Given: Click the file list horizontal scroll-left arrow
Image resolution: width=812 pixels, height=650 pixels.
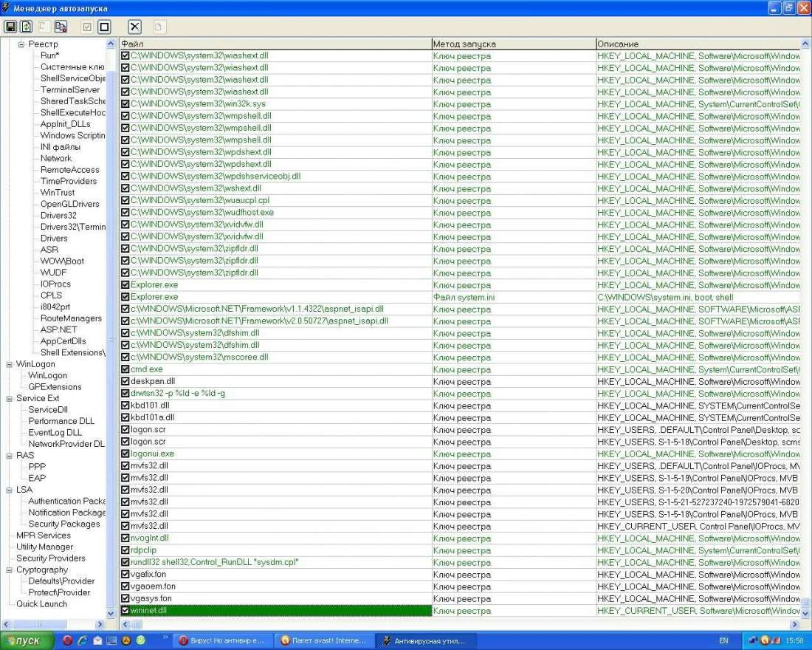Looking at the screenshot, I should pos(125,625).
